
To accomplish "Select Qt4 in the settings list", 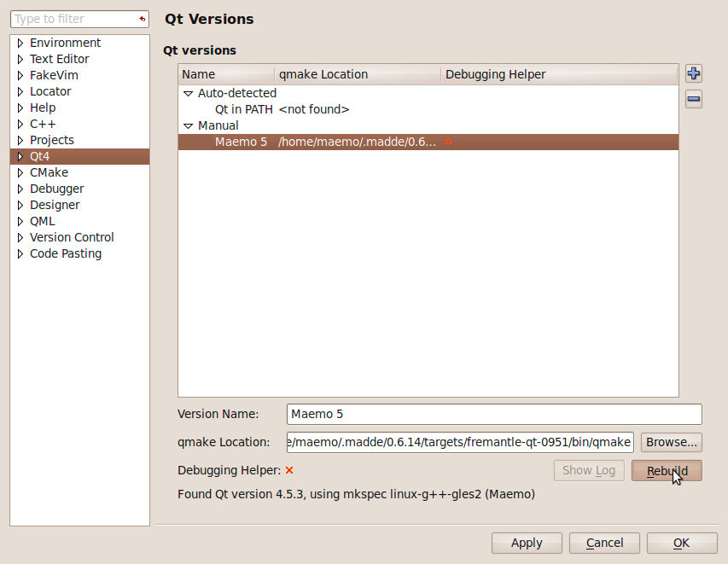I will pos(40,156).
